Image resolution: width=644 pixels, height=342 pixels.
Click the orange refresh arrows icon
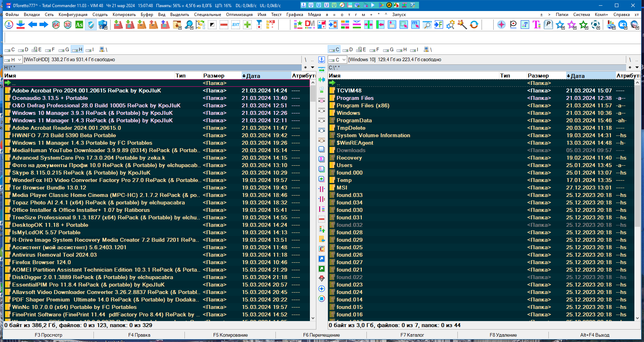[474, 25]
